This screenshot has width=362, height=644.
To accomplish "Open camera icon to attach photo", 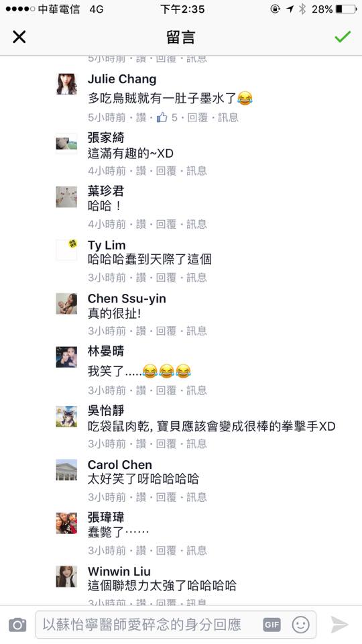I will 17,625.
